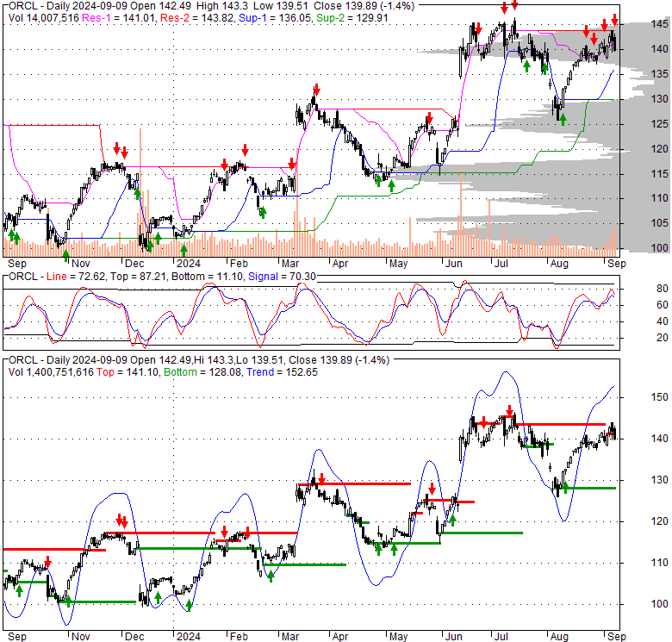Image resolution: width=672 pixels, height=642 pixels.
Task: Click 'Signal = 70.30' in the oscillator legend
Action: coord(282,277)
